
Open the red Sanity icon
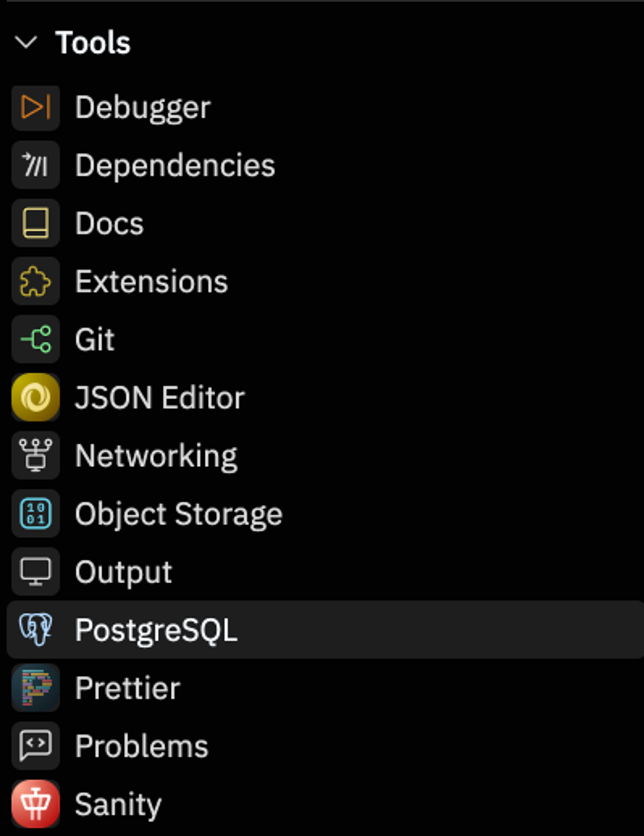36,804
